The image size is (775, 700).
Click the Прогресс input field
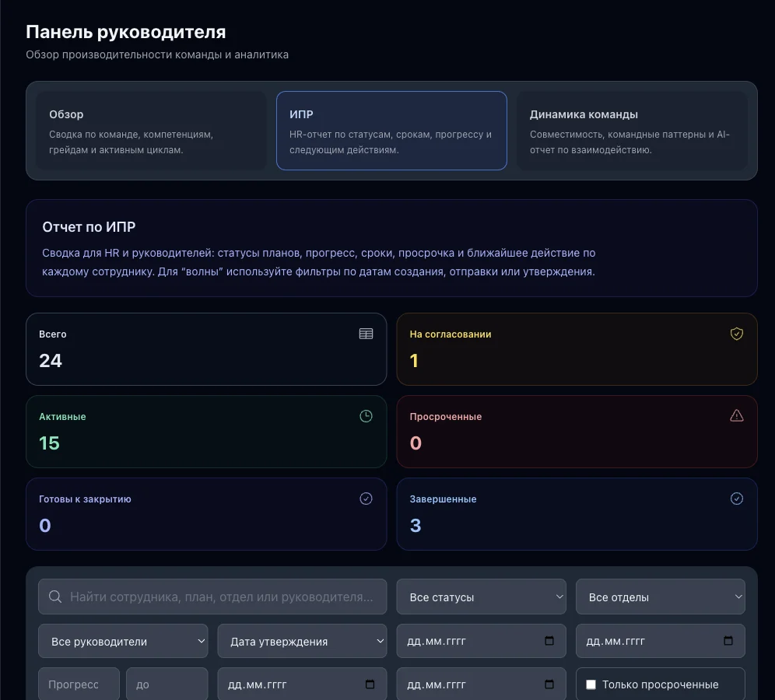pos(79,684)
